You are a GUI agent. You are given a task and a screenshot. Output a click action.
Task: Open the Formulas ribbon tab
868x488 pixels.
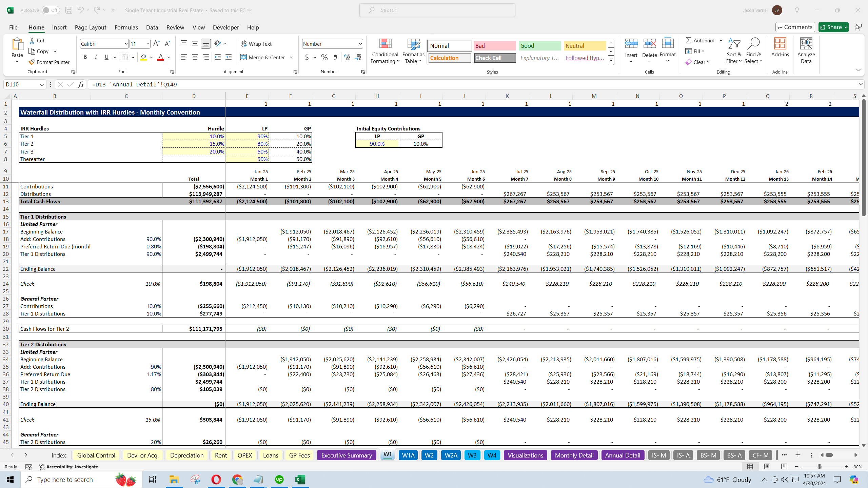pos(126,27)
